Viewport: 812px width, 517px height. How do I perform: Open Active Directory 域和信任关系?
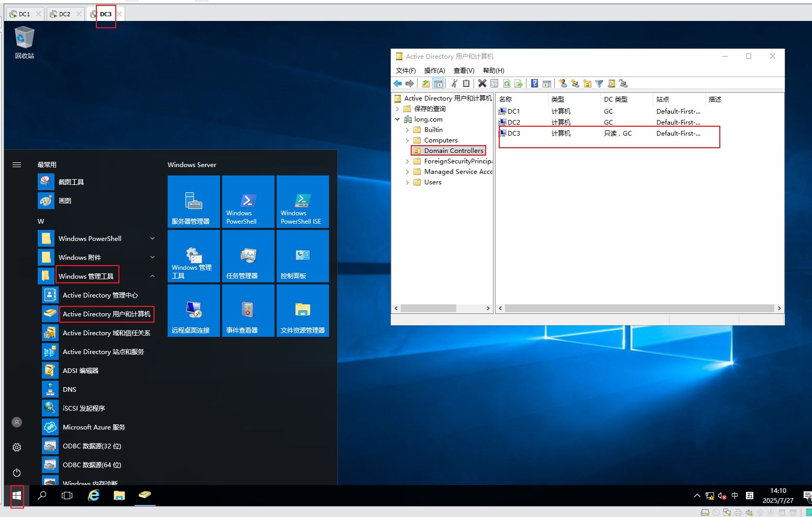click(98, 333)
